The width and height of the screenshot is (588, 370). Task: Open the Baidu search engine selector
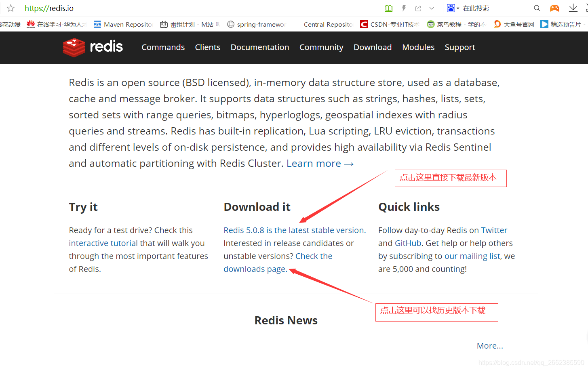453,8
